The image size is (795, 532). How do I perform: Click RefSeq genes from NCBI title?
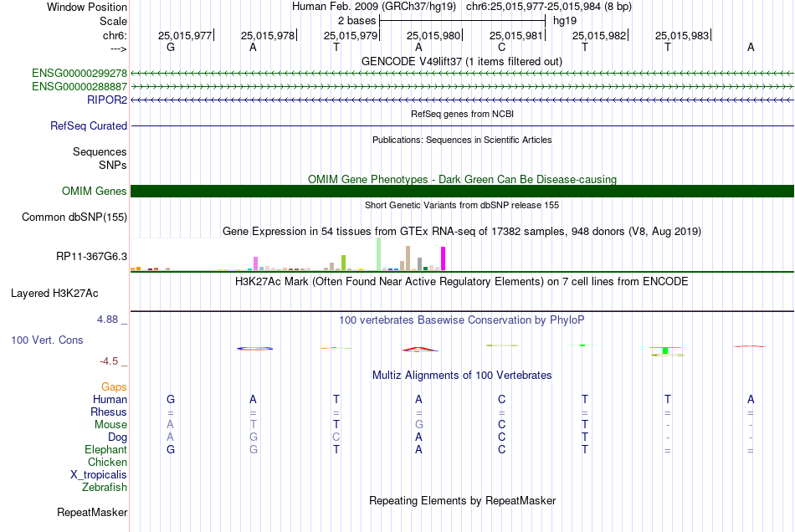click(x=463, y=114)
